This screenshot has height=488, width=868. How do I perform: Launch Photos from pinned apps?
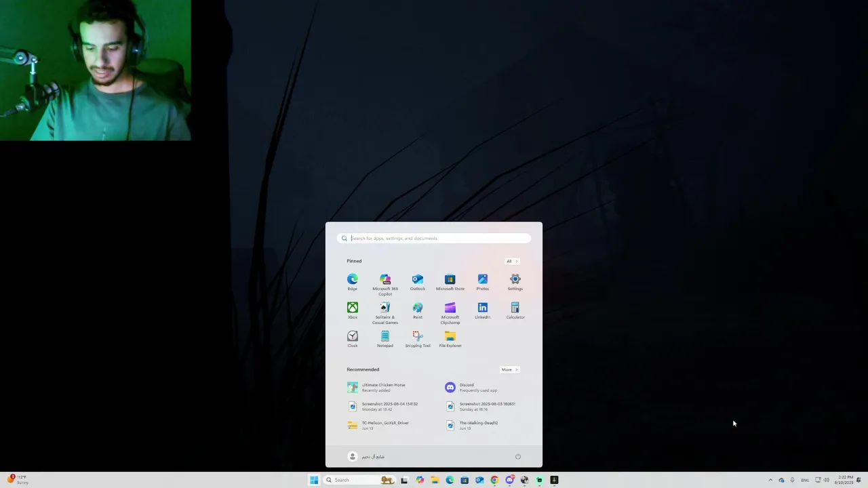(x=483, y=283)
